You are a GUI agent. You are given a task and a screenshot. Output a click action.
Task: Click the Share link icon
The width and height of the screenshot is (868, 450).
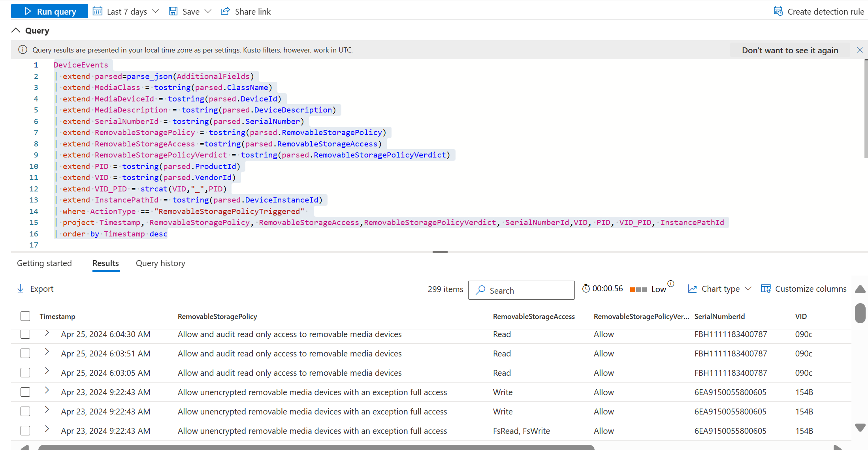[227, 11]
